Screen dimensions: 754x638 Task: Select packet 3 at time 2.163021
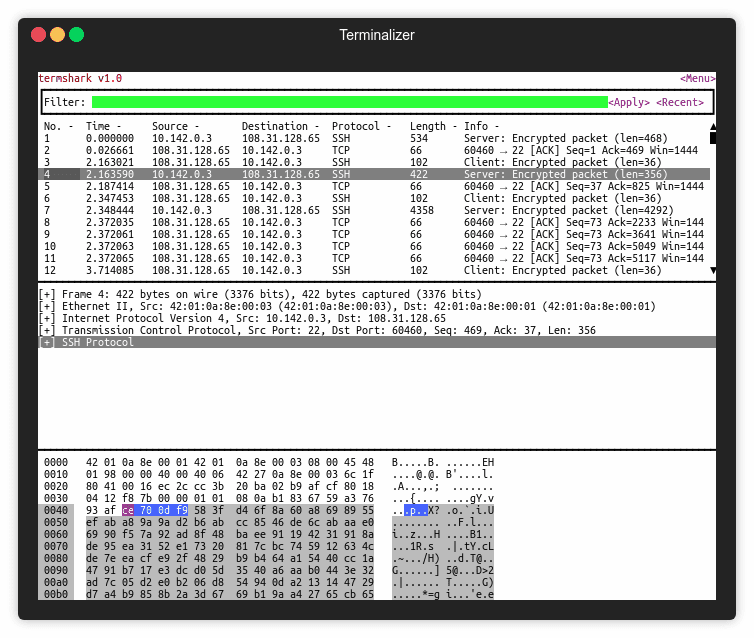[x=374, y=163]
